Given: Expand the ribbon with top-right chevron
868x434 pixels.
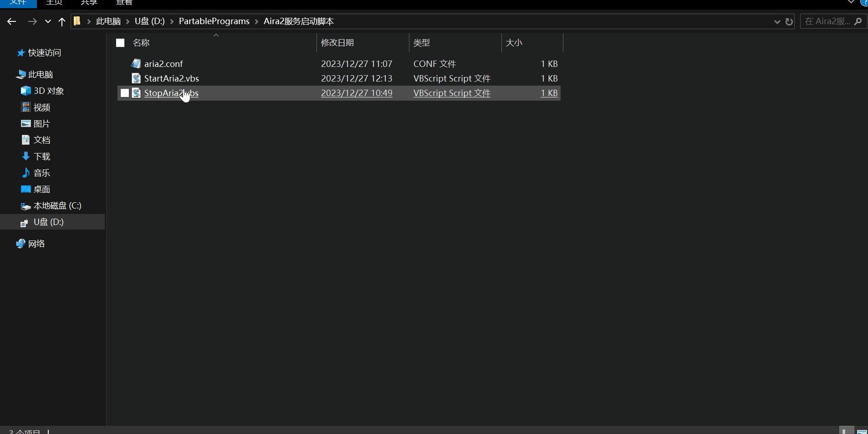Looking at the screenshot, I should coord(851,2).
